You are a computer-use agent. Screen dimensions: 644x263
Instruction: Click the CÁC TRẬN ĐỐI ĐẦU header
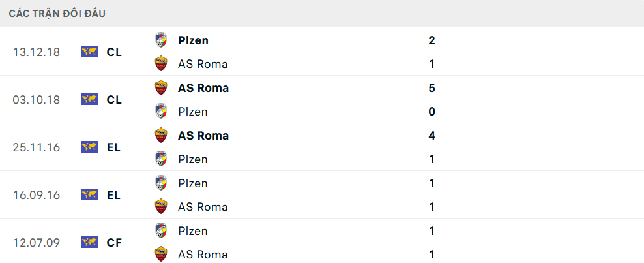click(57, 13)
